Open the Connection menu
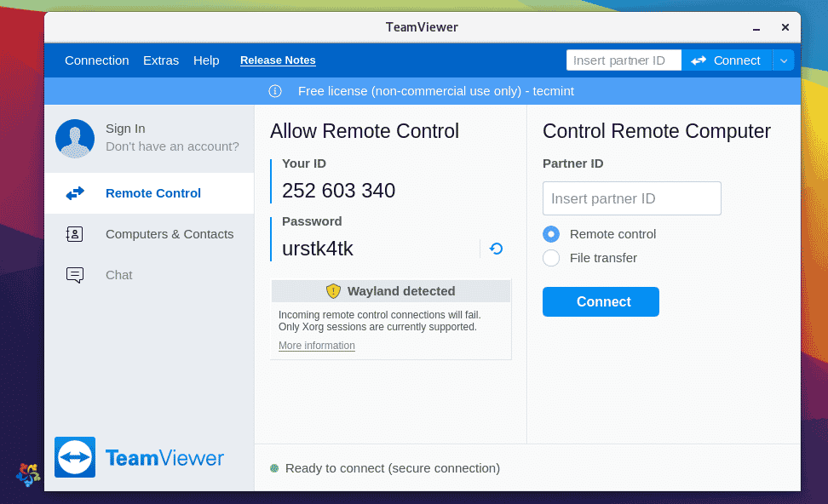This screenshot has width=828, height=504. (96, 60)
